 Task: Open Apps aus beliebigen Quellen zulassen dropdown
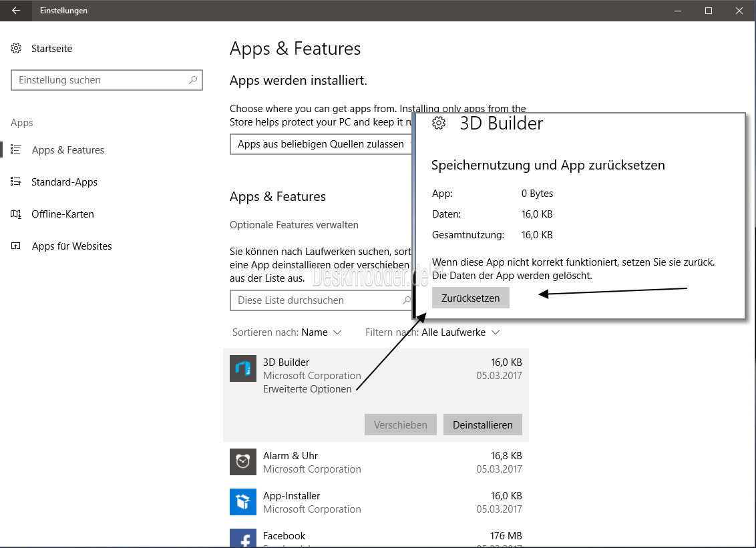point(321,144)
